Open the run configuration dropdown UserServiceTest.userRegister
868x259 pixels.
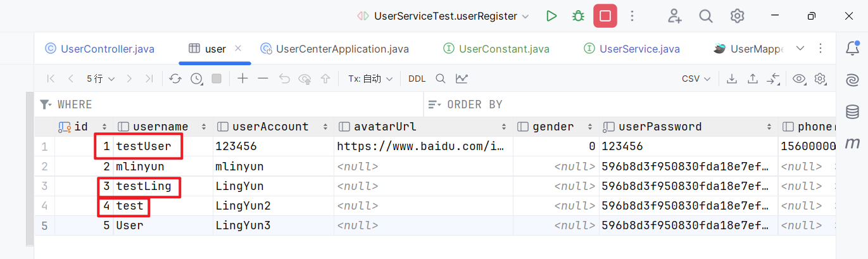coord(443,16)
